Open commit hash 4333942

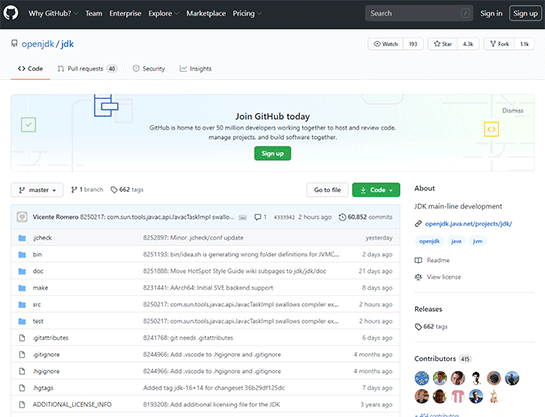click(x=284, y=217)
